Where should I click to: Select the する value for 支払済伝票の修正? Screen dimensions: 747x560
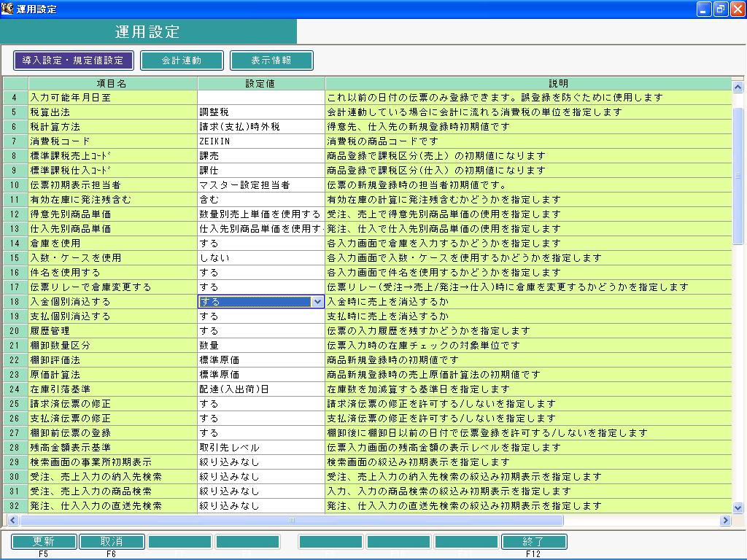tap(261, 419)
